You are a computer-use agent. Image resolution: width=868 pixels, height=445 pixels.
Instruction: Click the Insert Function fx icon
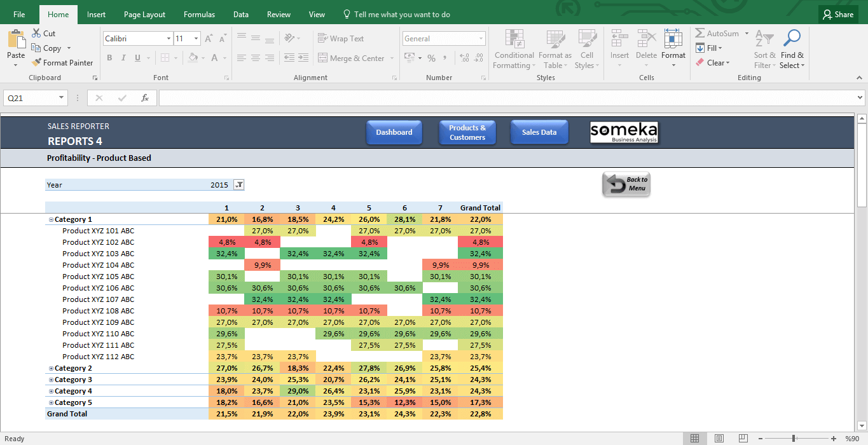tap(145, 98)
